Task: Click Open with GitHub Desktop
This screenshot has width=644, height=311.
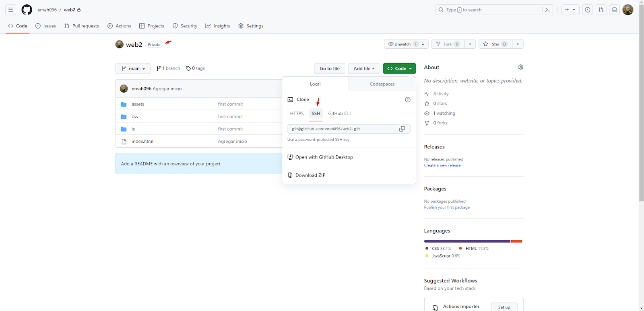Action: 349,157
